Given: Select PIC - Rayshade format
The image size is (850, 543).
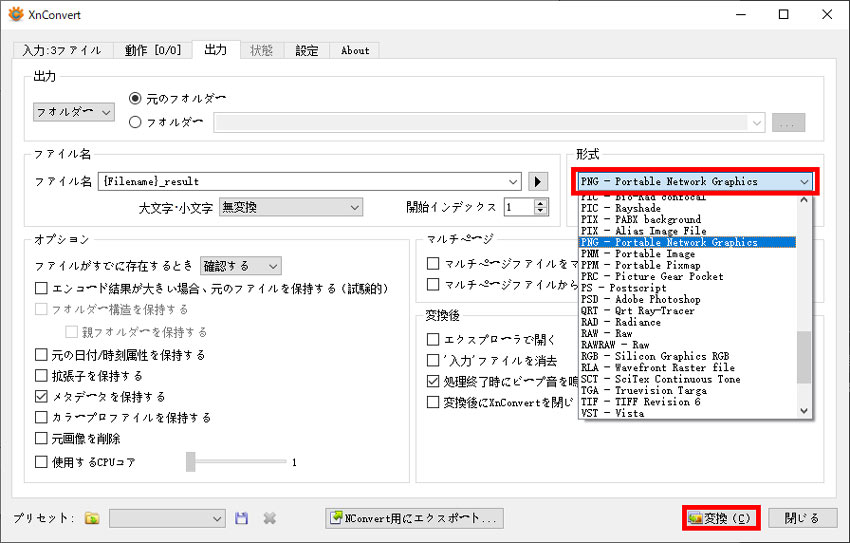Looking at the screenshot, I should (x=687, y=208).
